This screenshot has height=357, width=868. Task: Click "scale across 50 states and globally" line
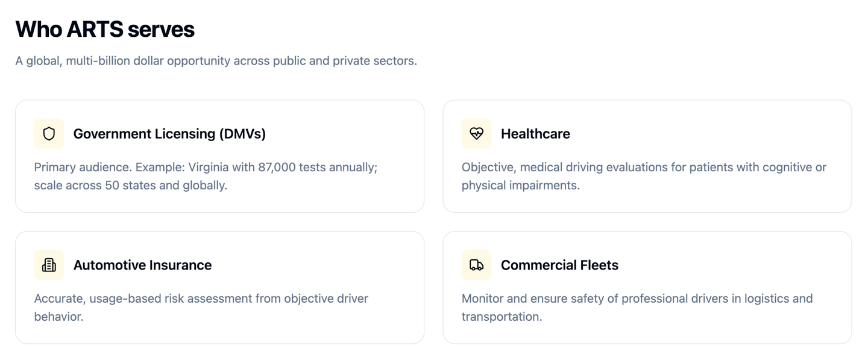point(130,185)
